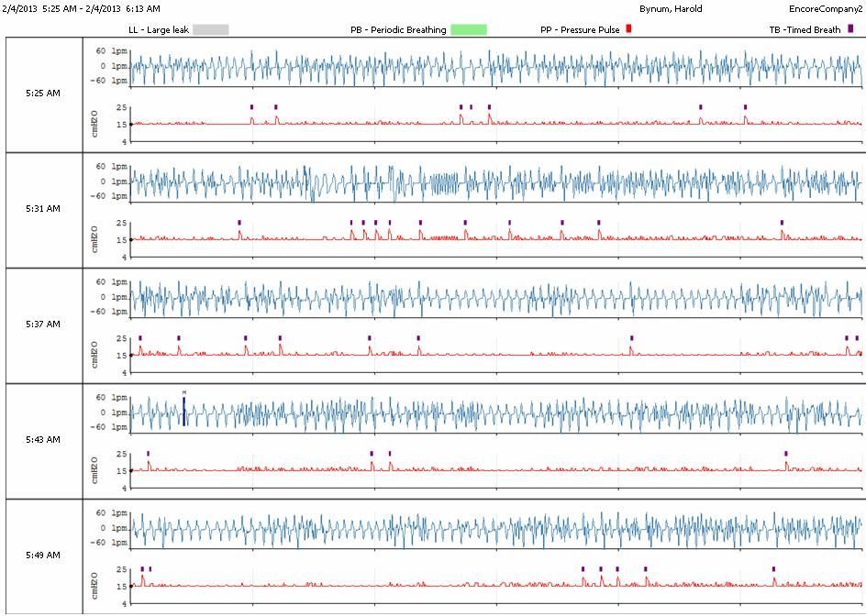
Task: Click the first timed breath marker in the 5:25 AM row
Action: click(x=252, y=106)
